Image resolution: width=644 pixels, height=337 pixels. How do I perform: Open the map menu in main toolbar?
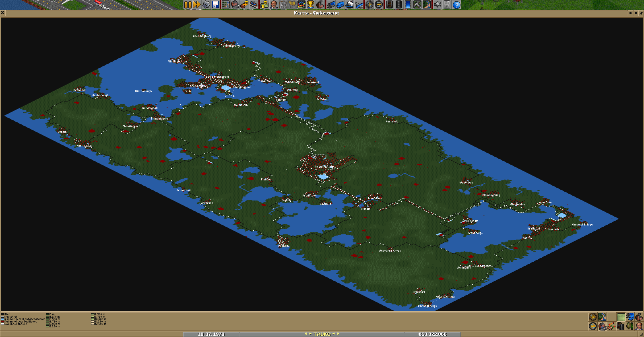(225, 5)
